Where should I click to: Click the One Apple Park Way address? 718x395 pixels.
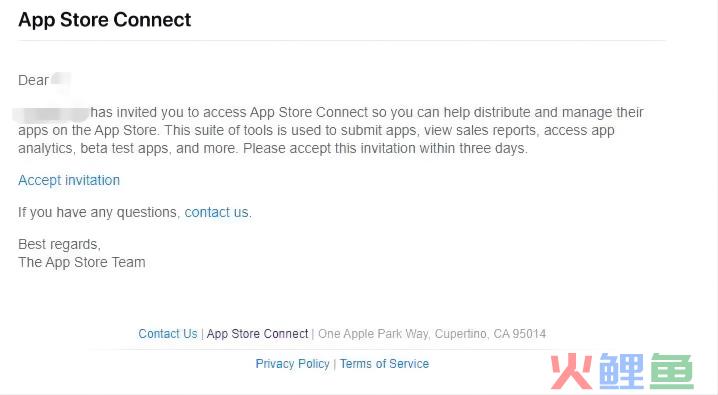432,334
